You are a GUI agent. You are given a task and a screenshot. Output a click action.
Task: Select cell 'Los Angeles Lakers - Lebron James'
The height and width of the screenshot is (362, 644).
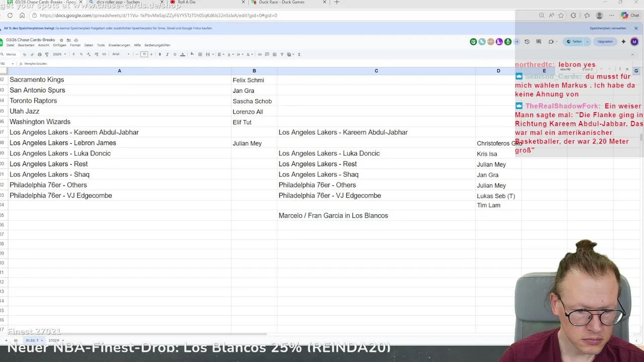point(119,143)
